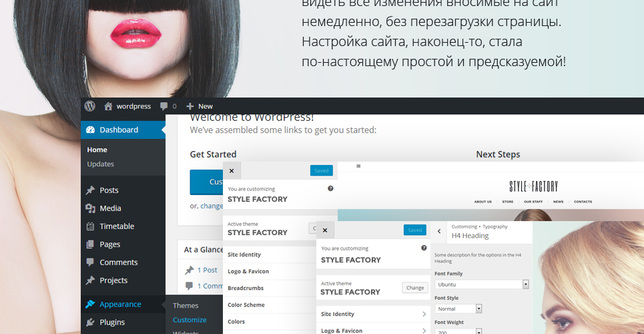Open the + New menu in admin bar

[199, 106]
